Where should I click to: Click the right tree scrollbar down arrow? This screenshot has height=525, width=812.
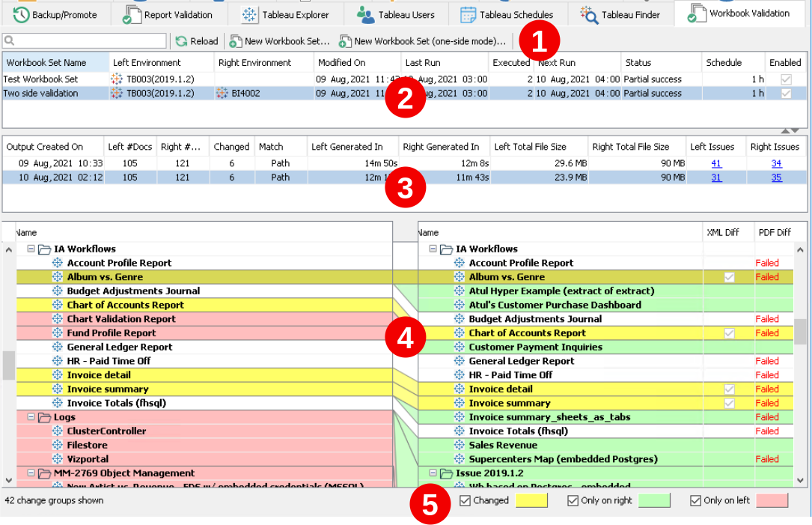800,480
